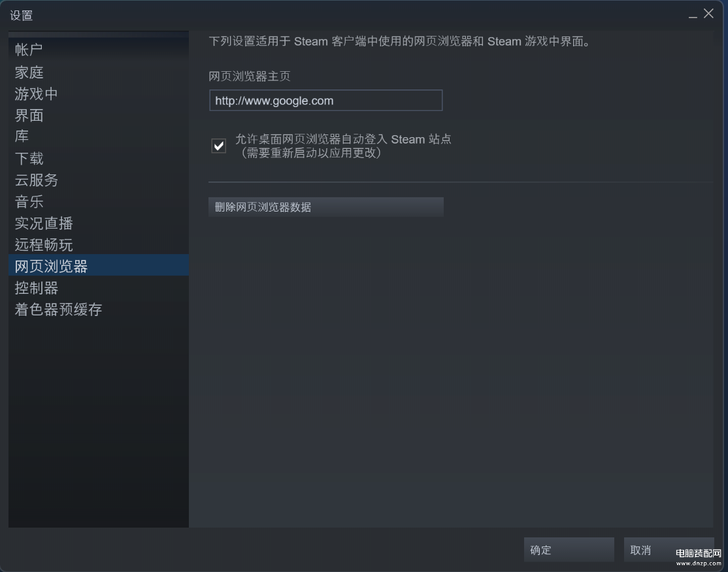This screenshot has height=572, width=728.
Task: Switch to 下载 settings
Action: (x=29, y=158)
